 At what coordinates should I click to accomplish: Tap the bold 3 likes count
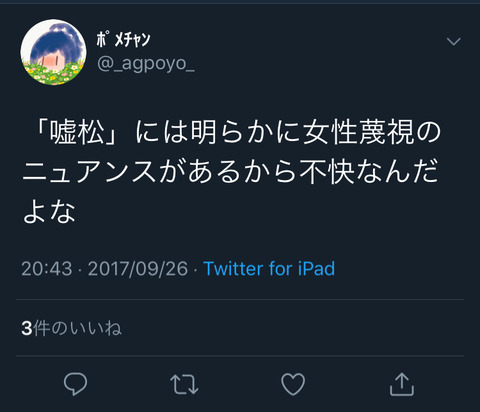click(x=27, y=329)
